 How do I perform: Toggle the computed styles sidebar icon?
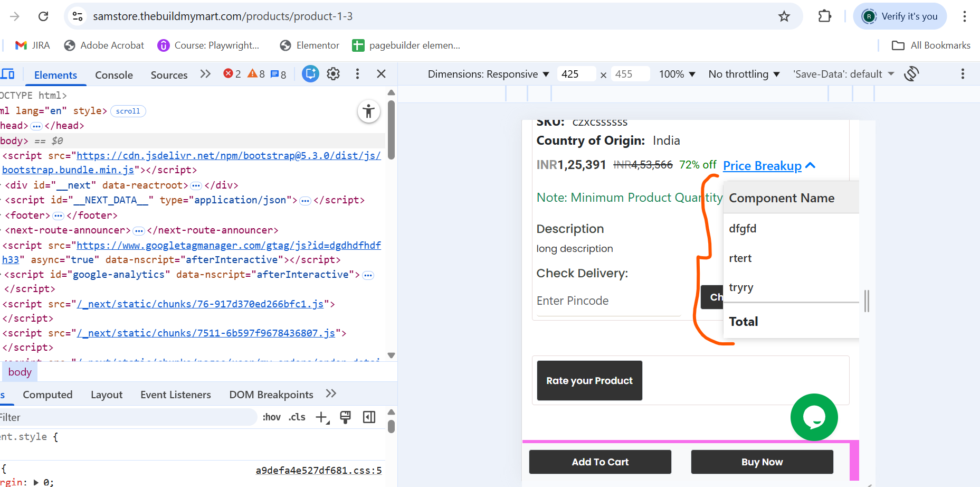coord(369,417)
